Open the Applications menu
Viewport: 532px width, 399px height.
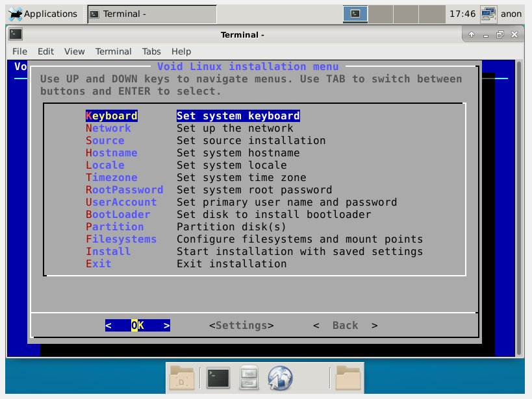[42, 14]
